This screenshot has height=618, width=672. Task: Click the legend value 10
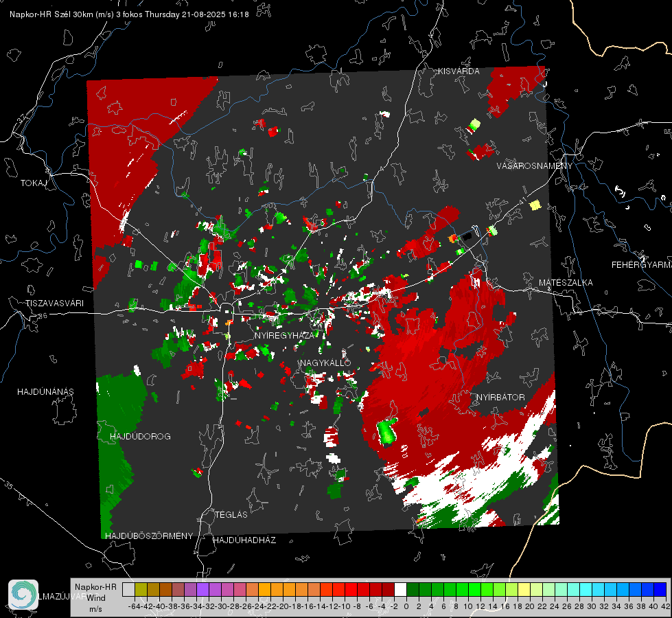[x=468, y=606]
